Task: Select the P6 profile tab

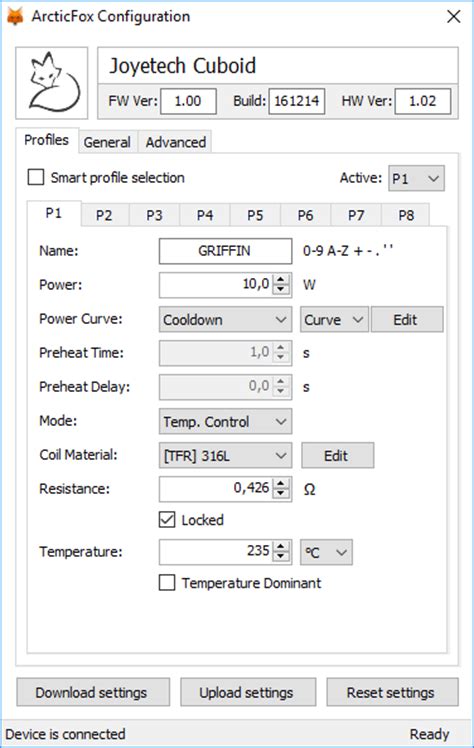Action: coord(305,215)
